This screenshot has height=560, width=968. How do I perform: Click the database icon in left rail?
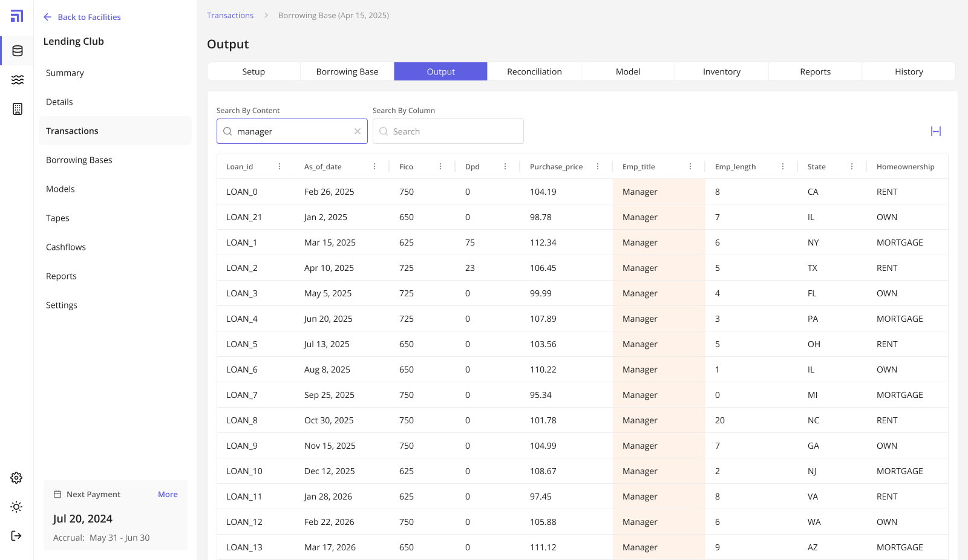pyautogui.click(x=18, y=51)
